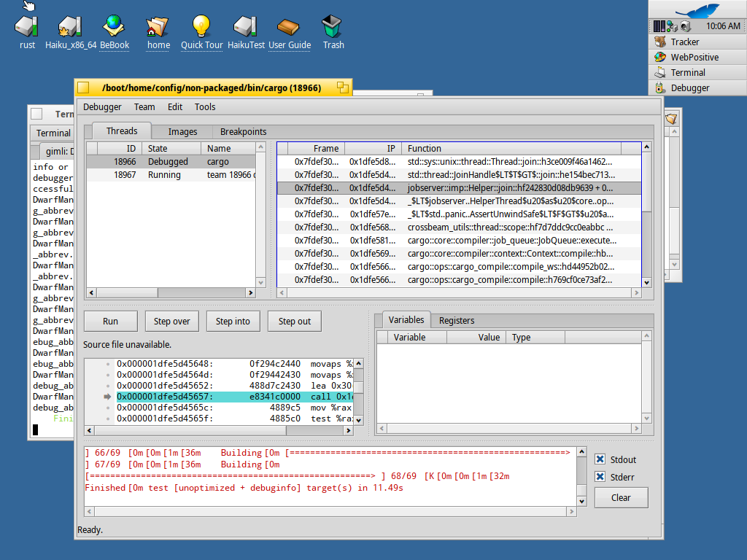
Task: Select thread 18967 team debug task
Action: coord(171,175)
